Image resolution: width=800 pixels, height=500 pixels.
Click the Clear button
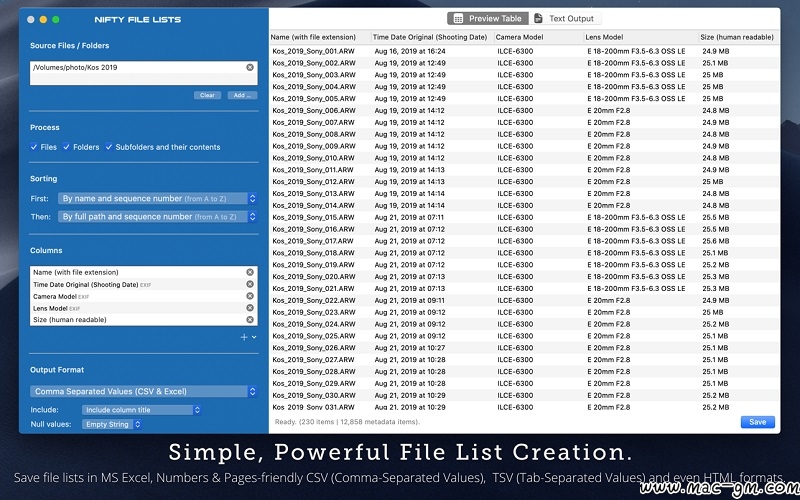click(207, 95)
